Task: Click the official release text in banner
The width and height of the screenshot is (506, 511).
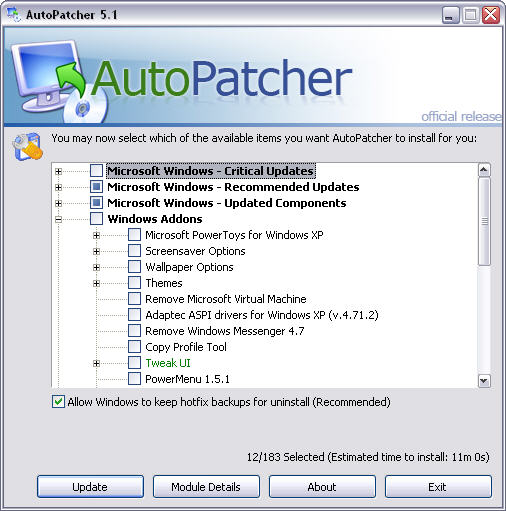Action: 461,116
